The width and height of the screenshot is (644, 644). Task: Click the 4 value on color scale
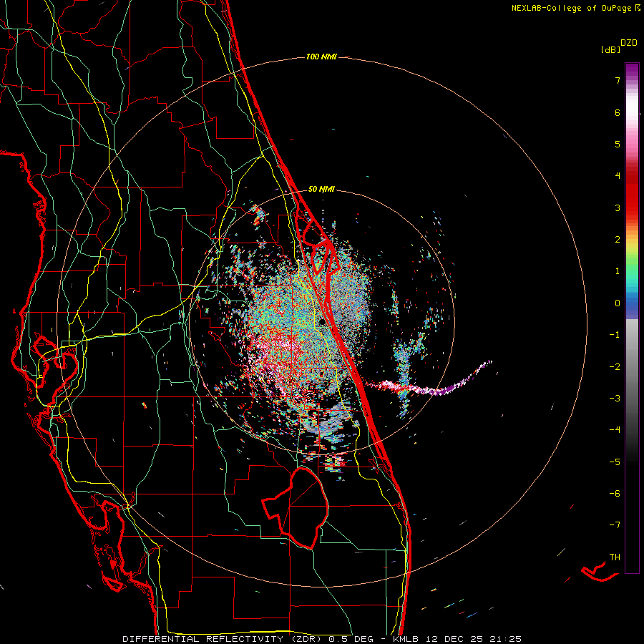618,176
